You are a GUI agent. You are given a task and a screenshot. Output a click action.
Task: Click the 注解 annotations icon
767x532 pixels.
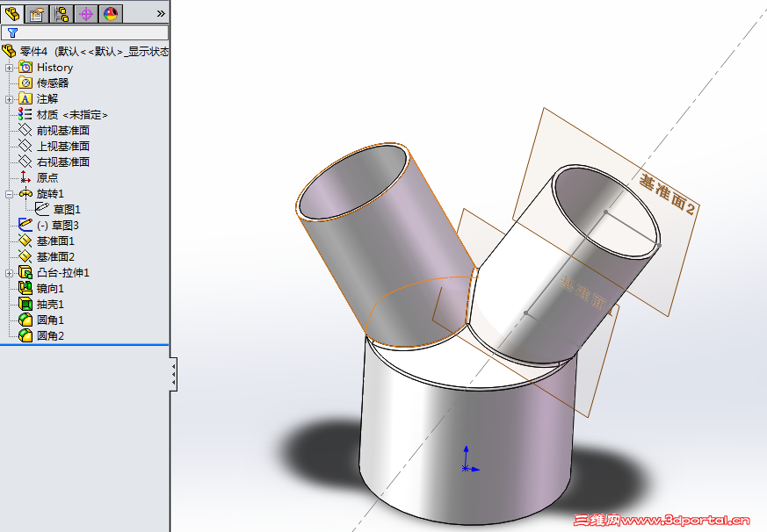pos(25,99)
